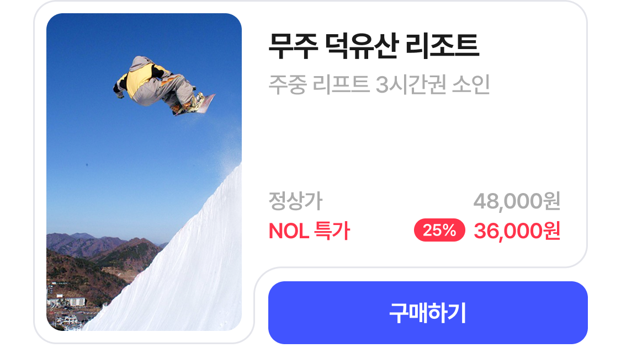Click the airborne snowboarder in the photo
621x364 pixels.
click(x=163, y=85)
